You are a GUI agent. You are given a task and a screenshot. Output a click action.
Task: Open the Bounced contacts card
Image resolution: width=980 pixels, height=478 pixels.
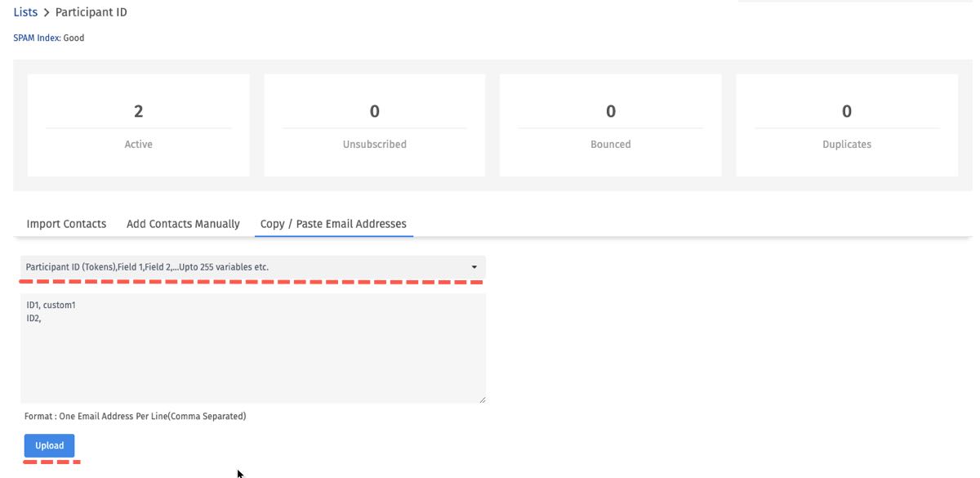pyautogui.click(x=610, y=125)
